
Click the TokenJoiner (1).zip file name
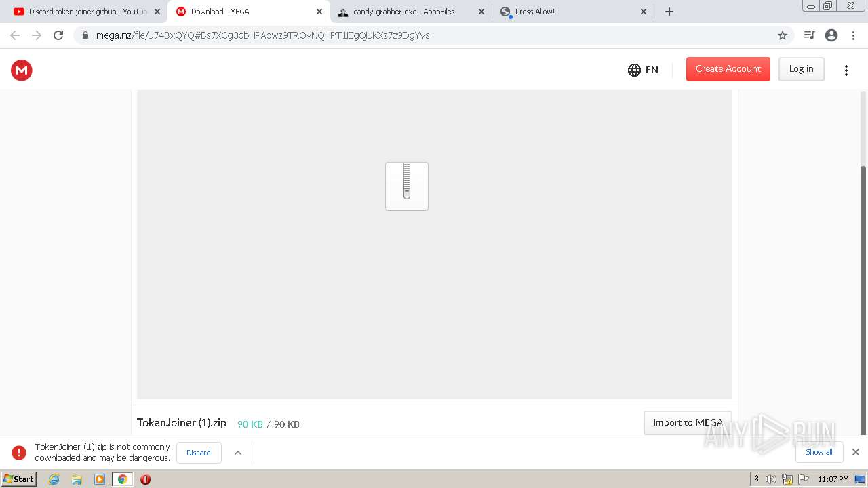(182, 422)
